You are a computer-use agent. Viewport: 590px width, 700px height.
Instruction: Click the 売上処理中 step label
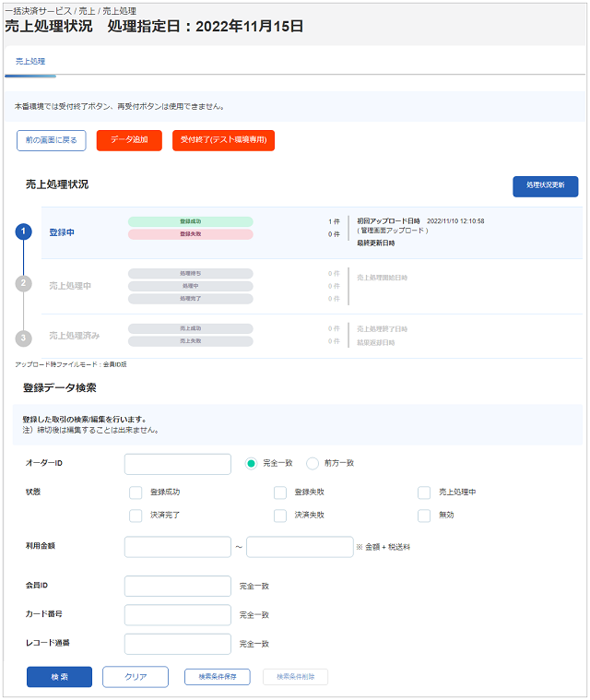[x=70, y=286]
